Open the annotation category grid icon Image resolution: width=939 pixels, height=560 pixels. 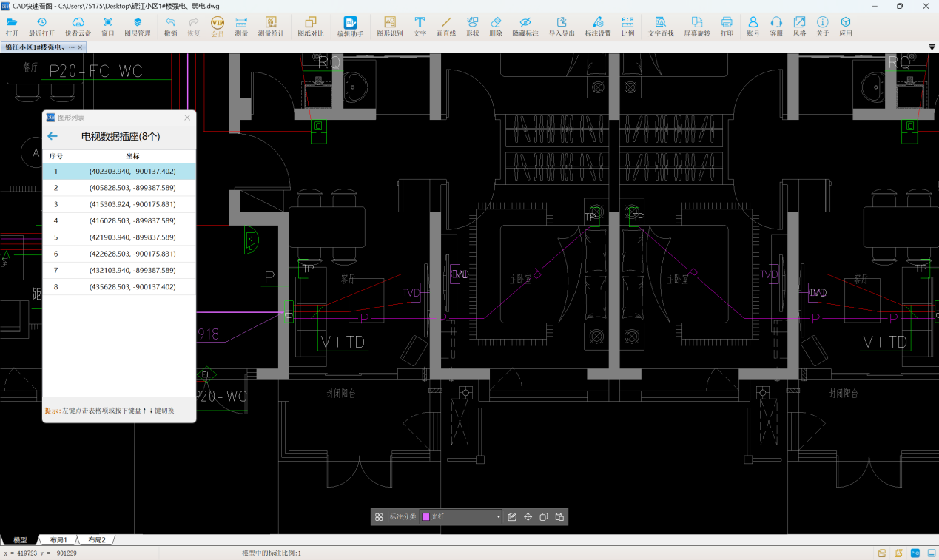pyautogui.click(x=379, y=517)
